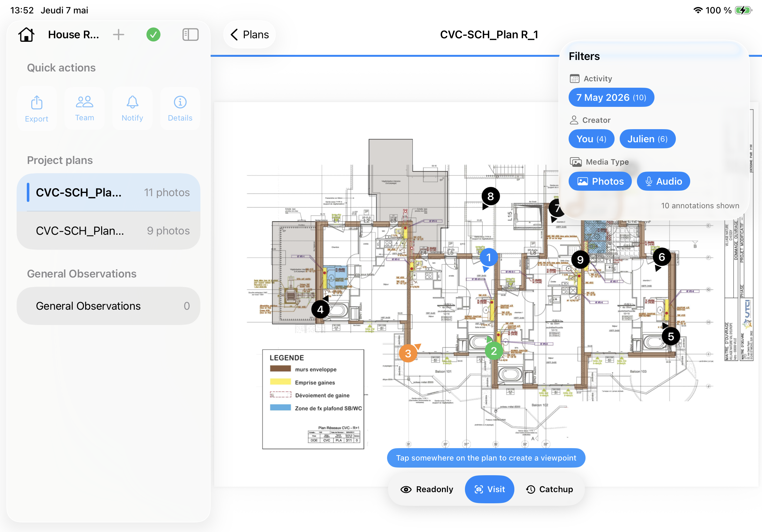This screenshot has height=532, width=762.
Task: Open the Team quick action
Action: coord(85,108)
